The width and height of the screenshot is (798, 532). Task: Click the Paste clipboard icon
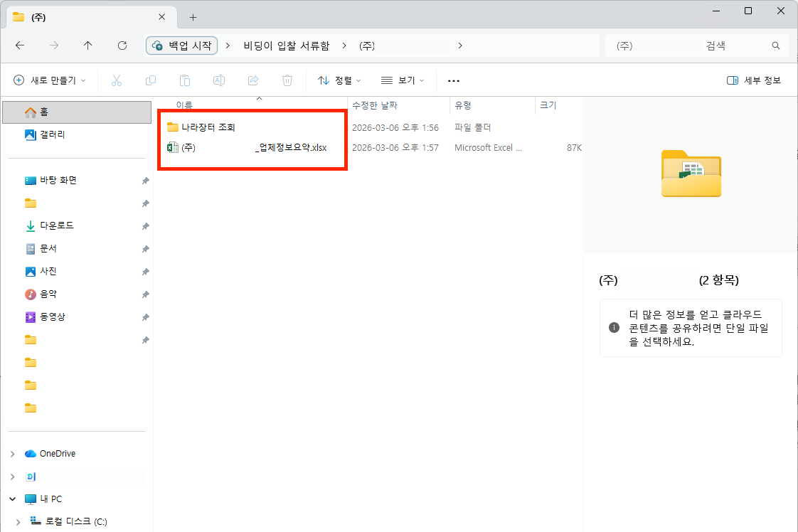coord(185,80)
